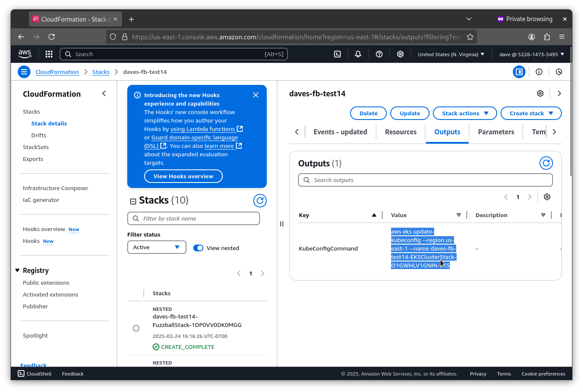The image size is (583, 392).
Task: Switch to the Resources tab
Action: coord(401,132)
